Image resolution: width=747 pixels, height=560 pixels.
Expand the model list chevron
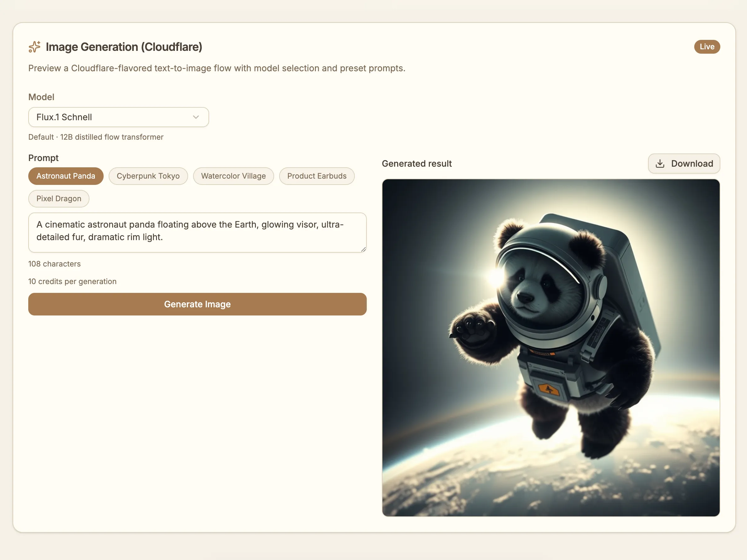pyautogui.click(x=196, y=117)
